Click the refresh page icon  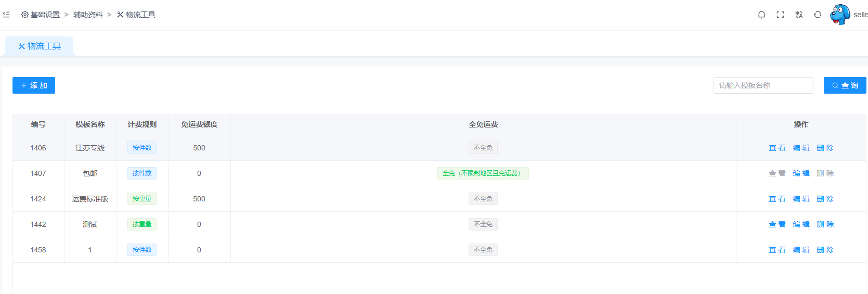click(818, 15)
